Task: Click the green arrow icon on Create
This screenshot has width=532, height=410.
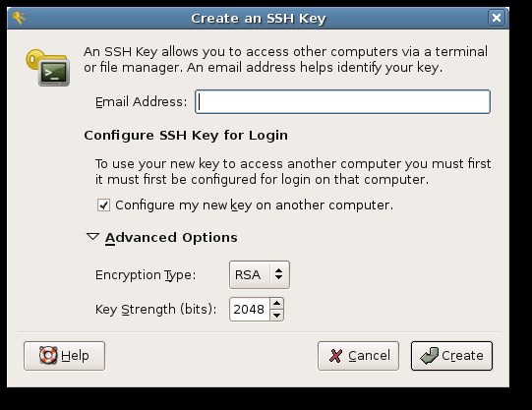Action: [x=430, y=355]
